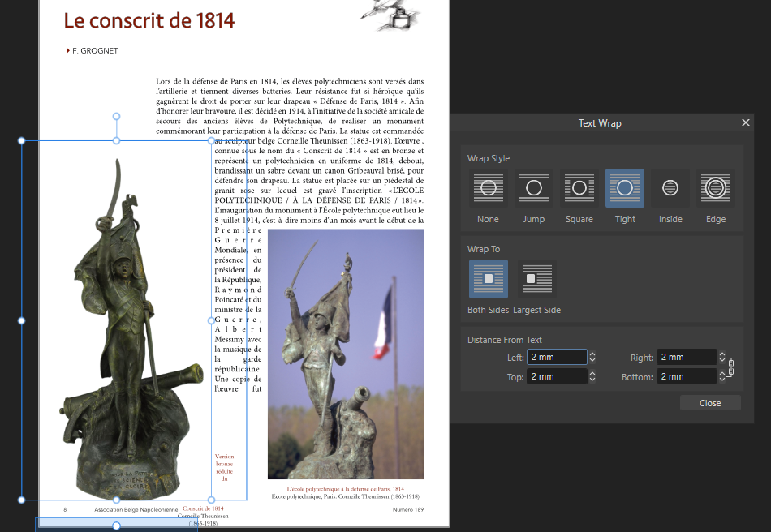Click the Top distance input field
771x532 pixels.
[557, 377]
